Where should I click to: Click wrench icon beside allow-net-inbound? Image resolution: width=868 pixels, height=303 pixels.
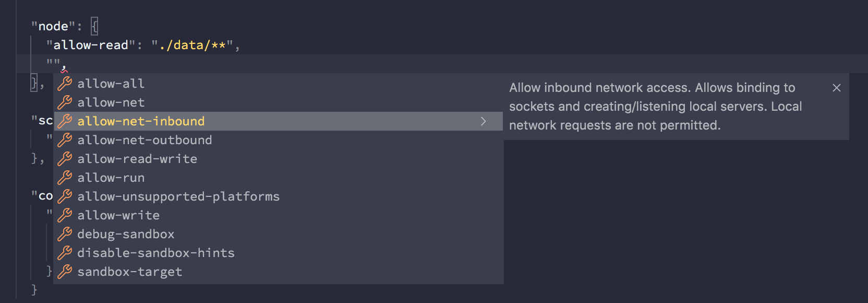click(65, 121)
